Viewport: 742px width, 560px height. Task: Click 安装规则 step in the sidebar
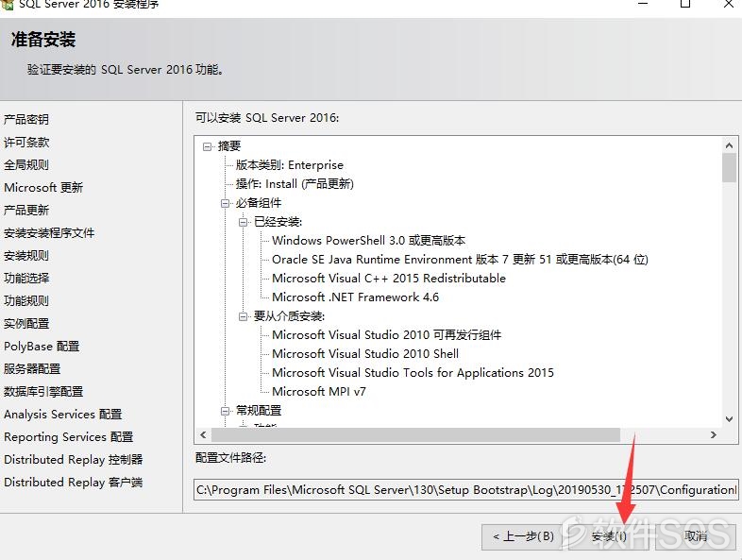click(x=26, y=256)
